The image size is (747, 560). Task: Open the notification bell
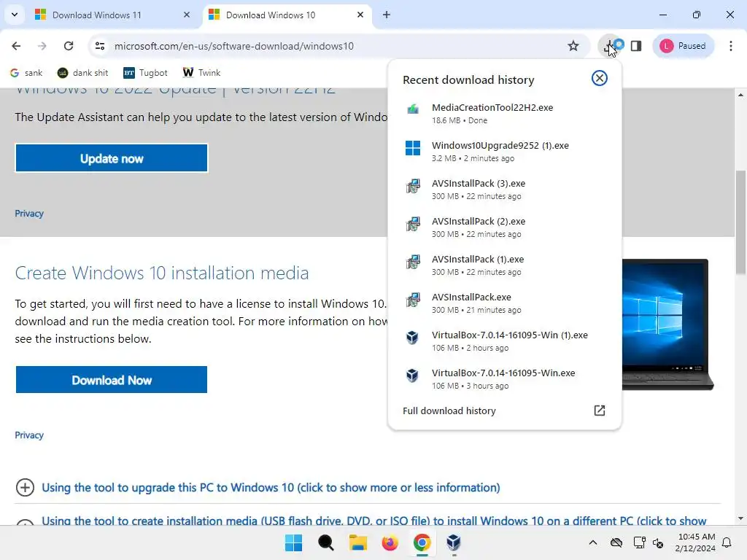pyautogui.click(x=727, y=542)
